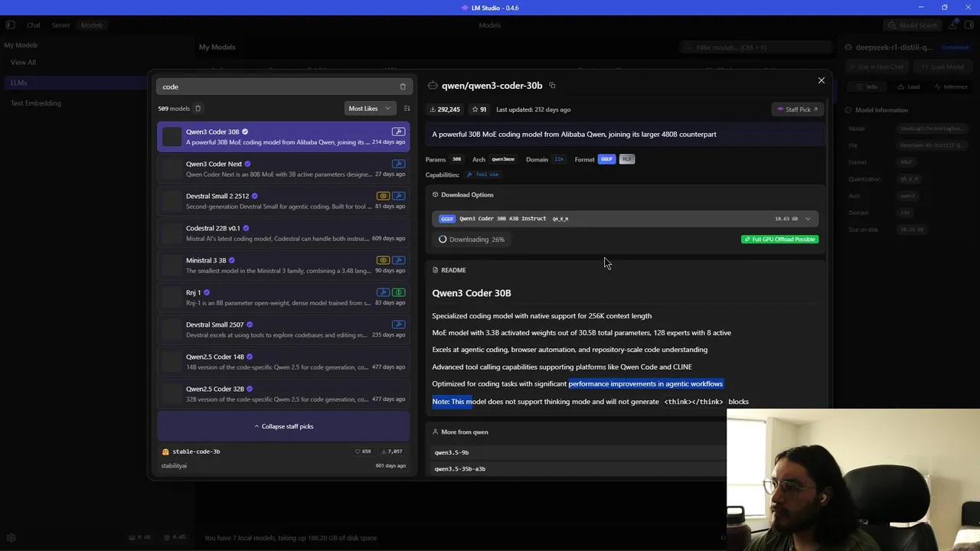980x551 pixels.
Task: Click tool-use badge on Devstral Small 2507 row
Action: 398,324
